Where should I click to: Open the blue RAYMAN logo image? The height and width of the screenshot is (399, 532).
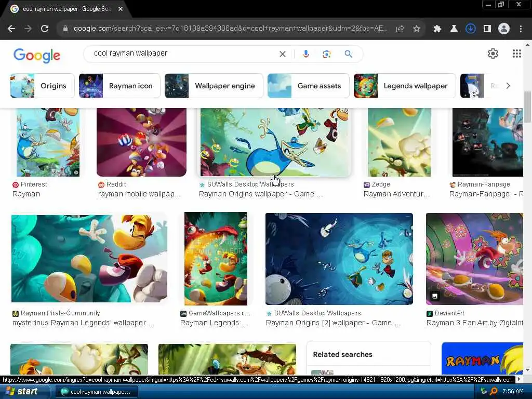click(482, 359)
